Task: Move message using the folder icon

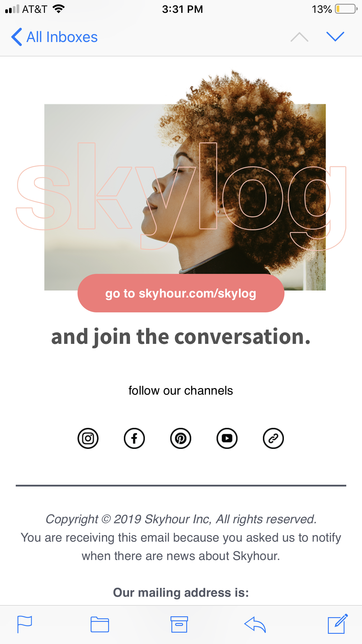Action: point(100,624)
